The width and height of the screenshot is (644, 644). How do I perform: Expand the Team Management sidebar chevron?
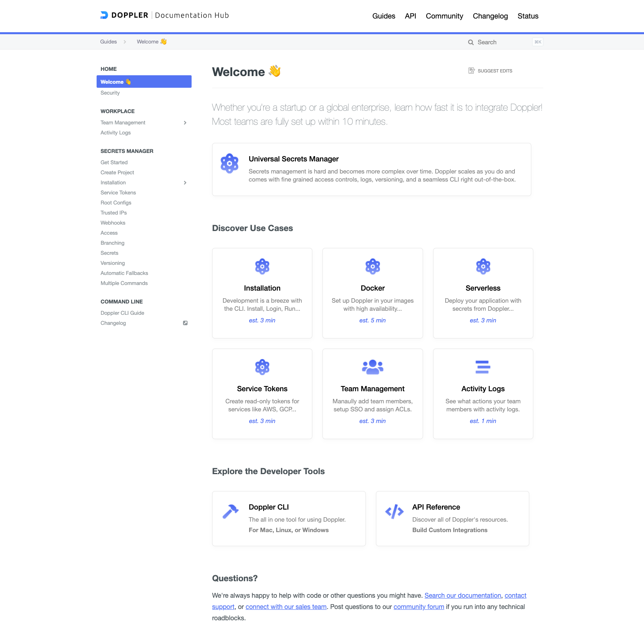[185, 123]
